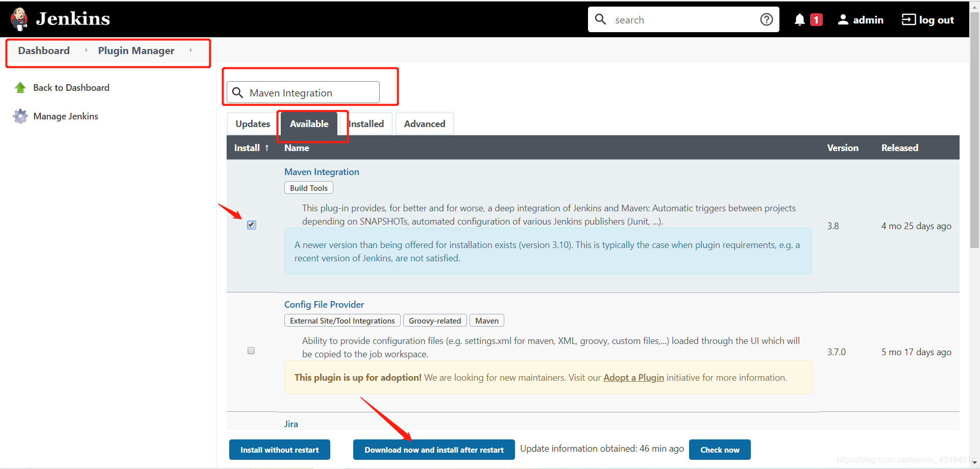
Task: Go Back to Dashboard
Action: coord(71,88)
